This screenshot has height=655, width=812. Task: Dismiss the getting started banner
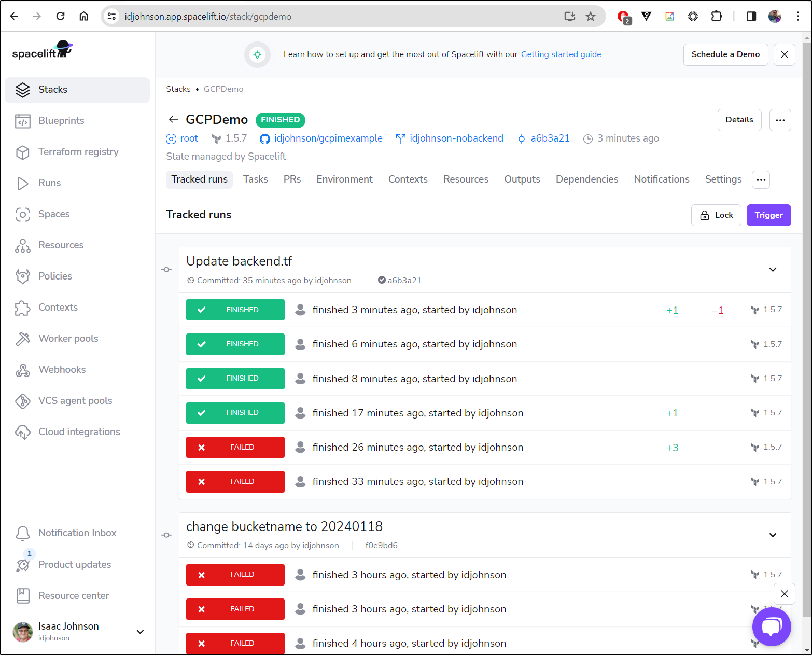pos(785,54)
